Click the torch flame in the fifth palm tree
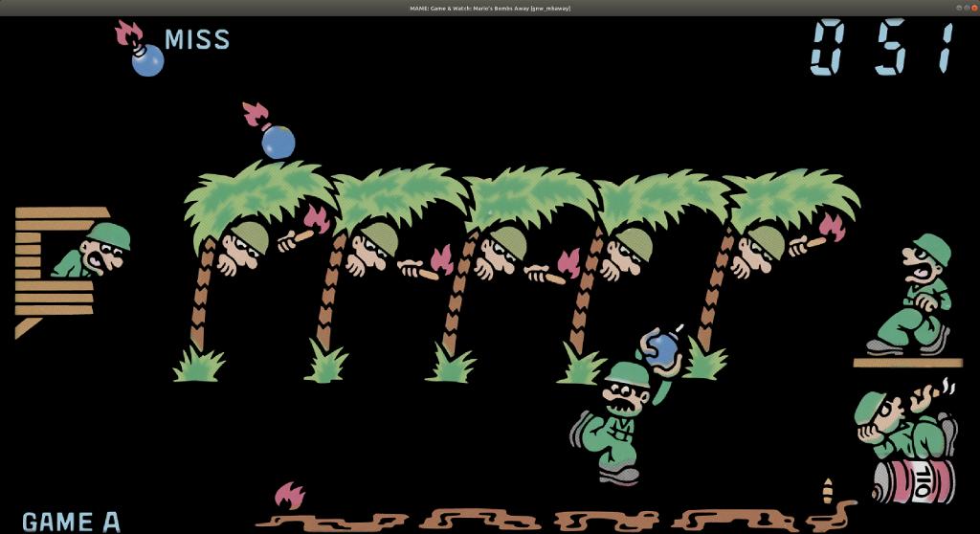 click(x=833, y=228)
